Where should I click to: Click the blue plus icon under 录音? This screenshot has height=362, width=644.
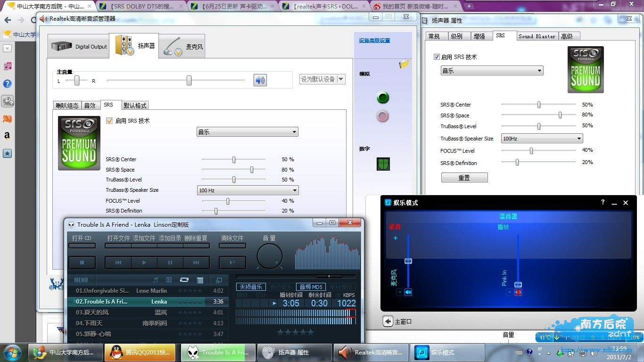click(396, 238)
